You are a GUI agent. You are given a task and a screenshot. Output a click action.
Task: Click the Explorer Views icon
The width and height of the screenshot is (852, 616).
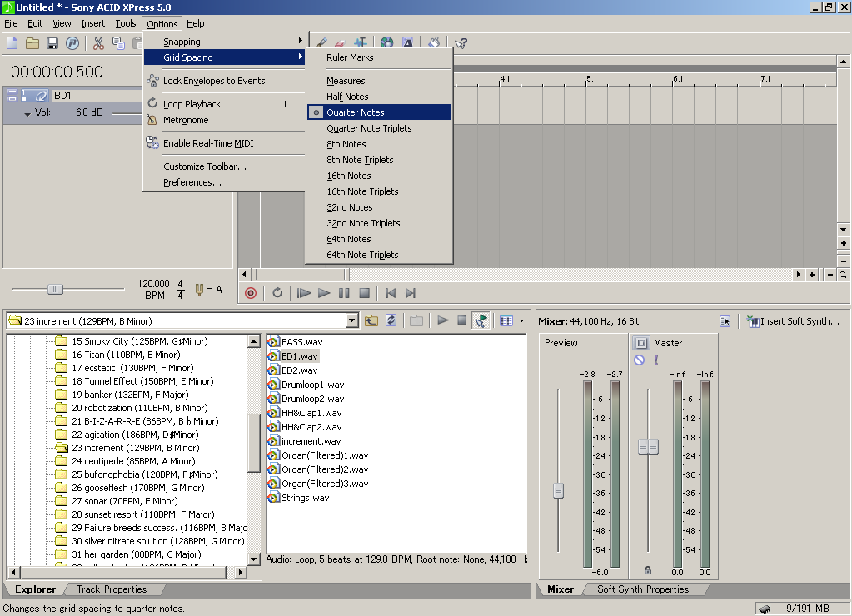click(x=506, y=320)
